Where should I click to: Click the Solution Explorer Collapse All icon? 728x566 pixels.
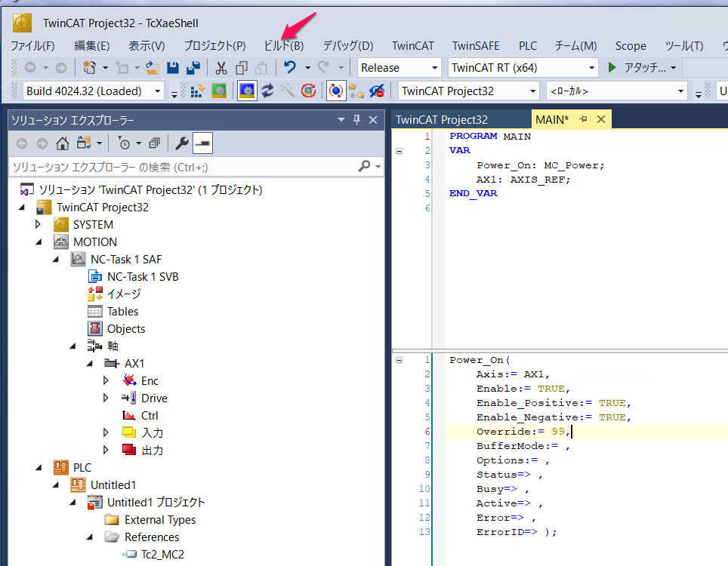(154, 143)
